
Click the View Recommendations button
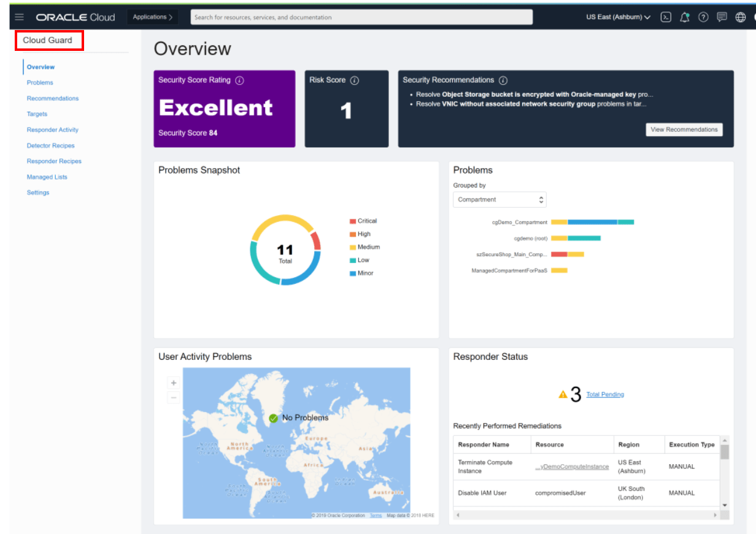[x=684, y=130]
